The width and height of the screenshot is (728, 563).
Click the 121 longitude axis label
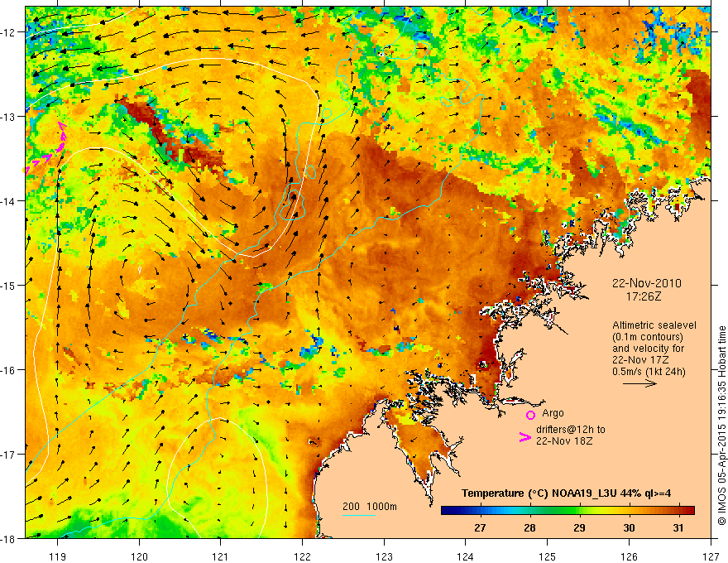[221, 556]
